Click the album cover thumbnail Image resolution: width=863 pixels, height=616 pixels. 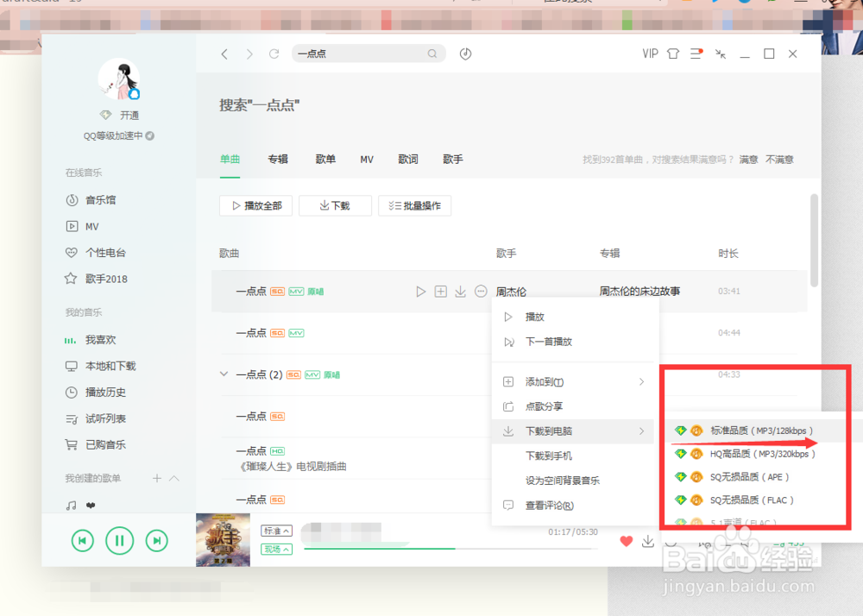click(223, 539)
